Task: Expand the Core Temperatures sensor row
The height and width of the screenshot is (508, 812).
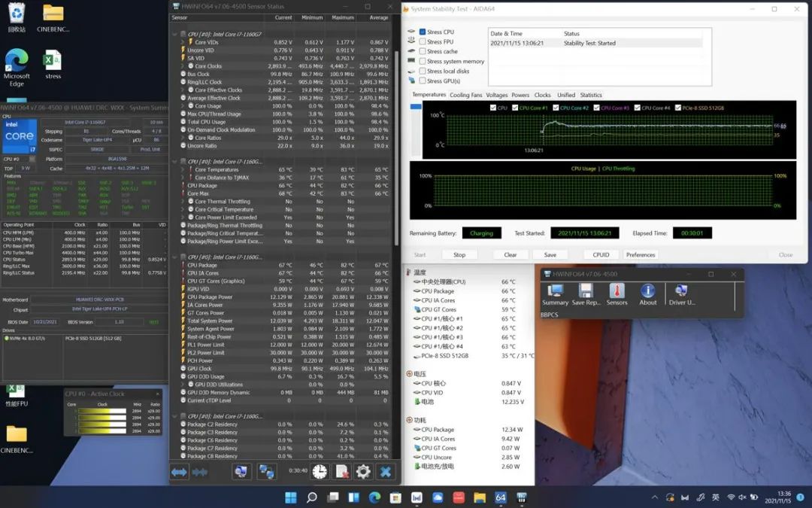Action: pos(182,169)
